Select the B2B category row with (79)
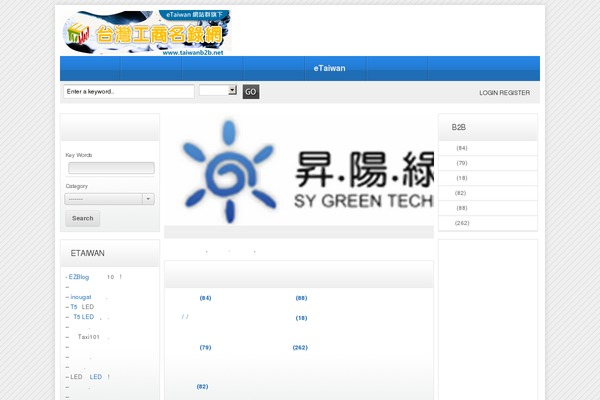 [x=488, y=163]
